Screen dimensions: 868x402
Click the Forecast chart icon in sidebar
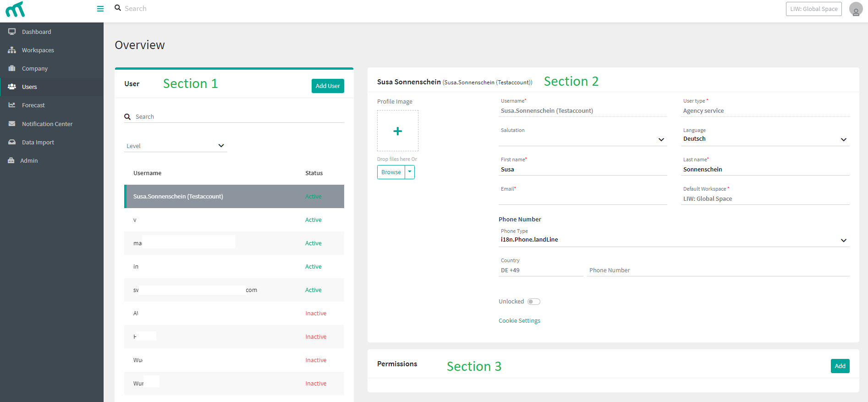click(12, 105)
